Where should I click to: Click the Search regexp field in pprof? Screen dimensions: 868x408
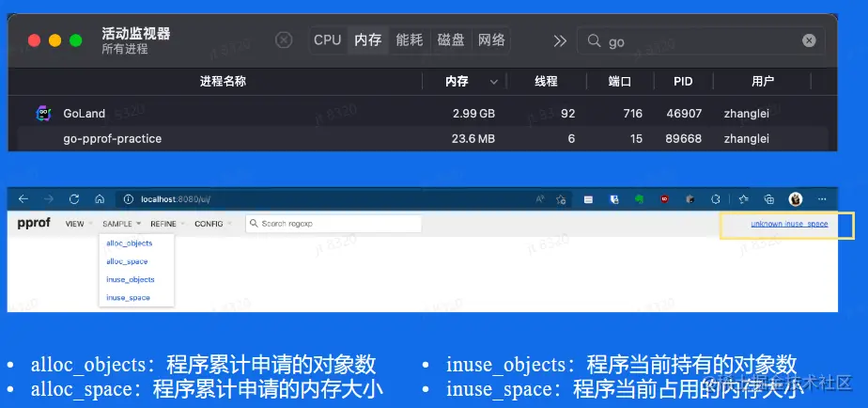point(333,224)
